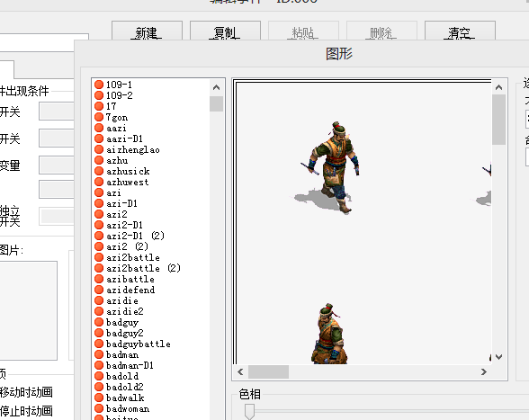Click the preview pane scroll-down arrow
Image resolution: width=529 pixels, height=420 pixels.
(x=498, y=356)
